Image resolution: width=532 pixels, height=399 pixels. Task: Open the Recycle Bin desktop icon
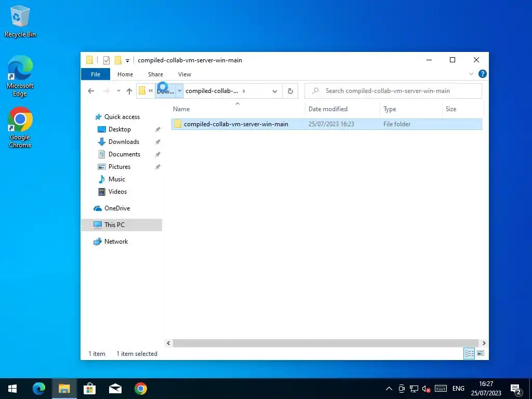tap(20, 21)
